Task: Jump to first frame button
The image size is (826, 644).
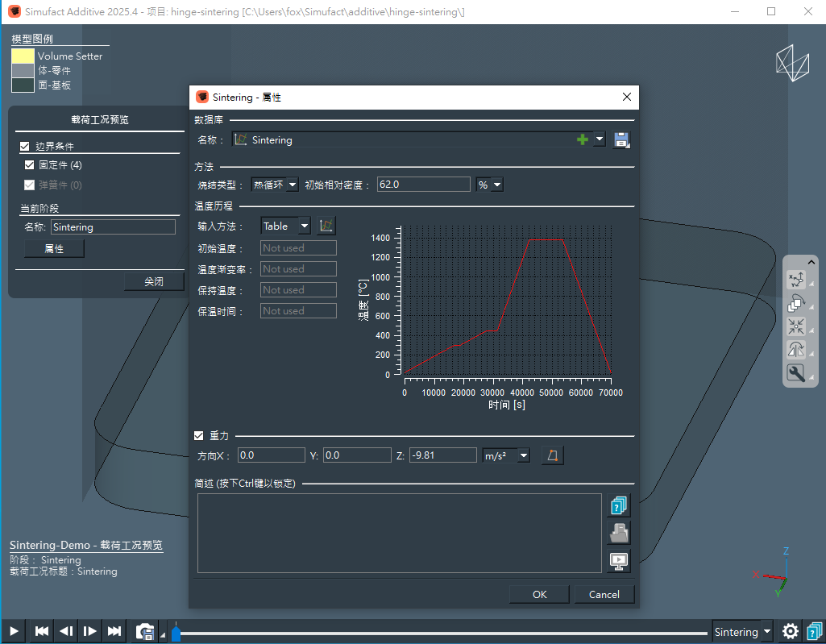Action: click(x=42, y=631)
